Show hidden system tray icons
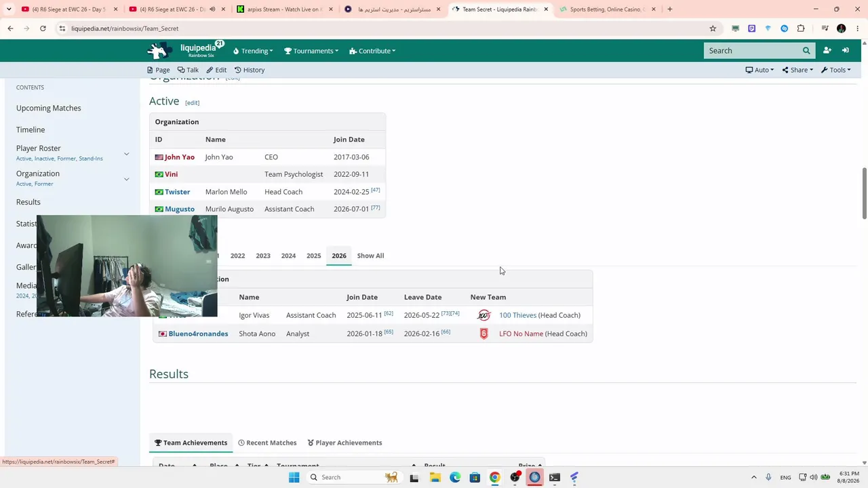868x488 pixels. (753, 477)
